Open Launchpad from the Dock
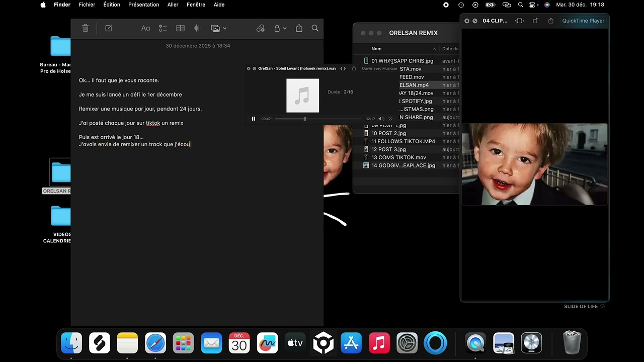 pyautogui.click(x=183, y=344)
